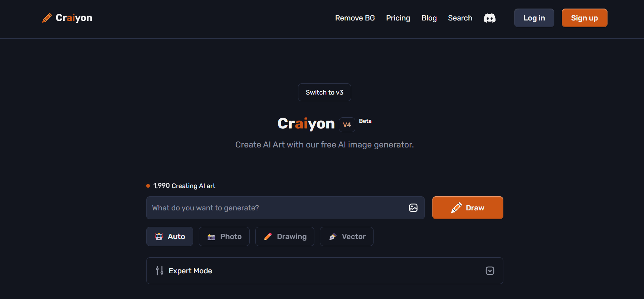Click the sliders icon beside Expert Mode
Image resolution: width=644 pixels, height=299 pixels.
[160, 271]
